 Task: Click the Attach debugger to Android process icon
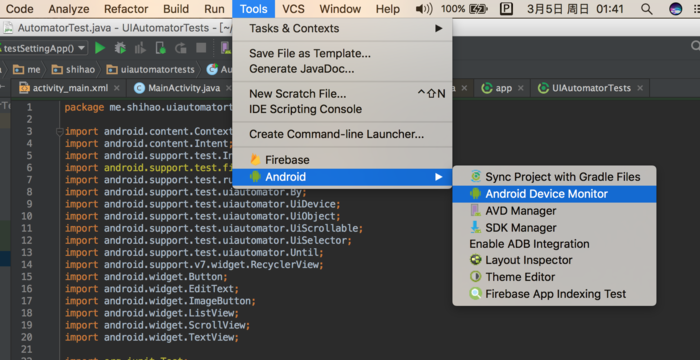(x=160, y=48)
